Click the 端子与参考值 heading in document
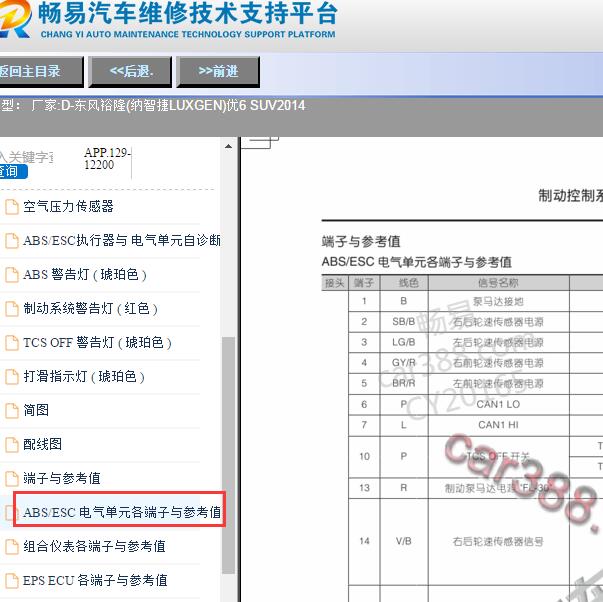 tap(361, 242)
